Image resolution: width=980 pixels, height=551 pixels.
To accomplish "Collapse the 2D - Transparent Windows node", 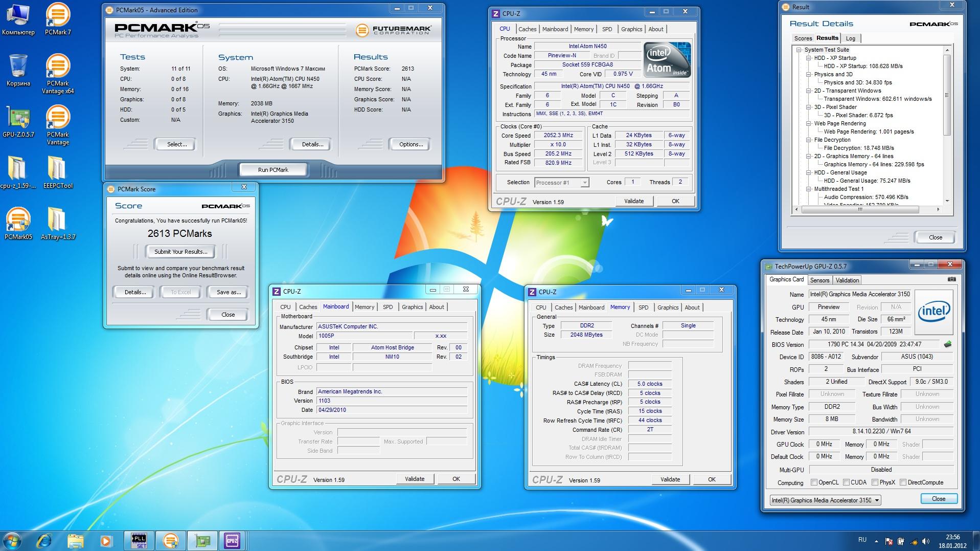I will [809, 91].
